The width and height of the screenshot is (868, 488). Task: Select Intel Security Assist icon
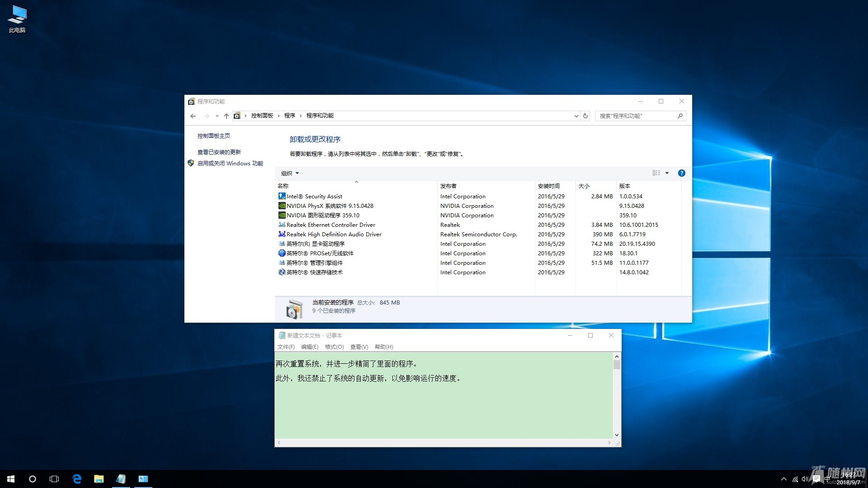pos(282,196)
